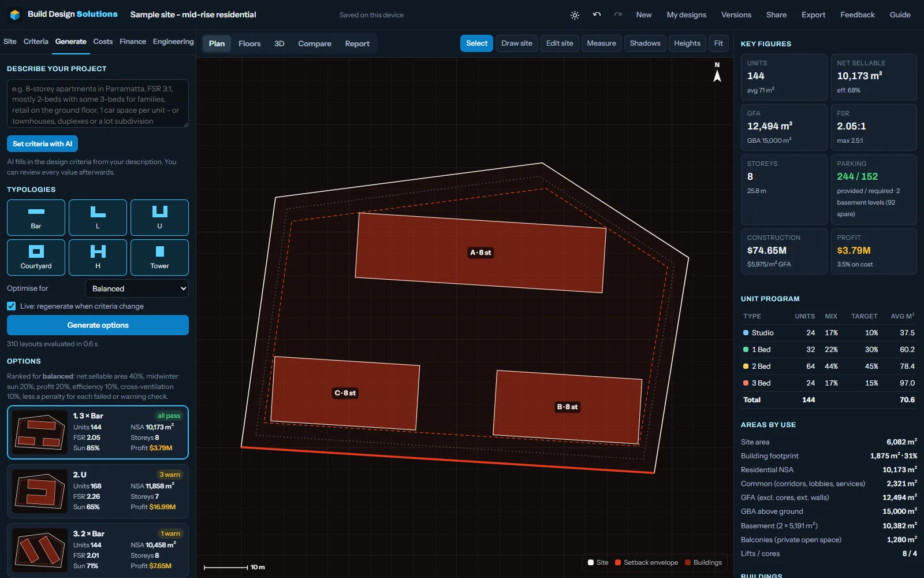Click the north arrow compass icon
Image resolution: width=924 pixels, height=578 pixels.
click(717, 73)
